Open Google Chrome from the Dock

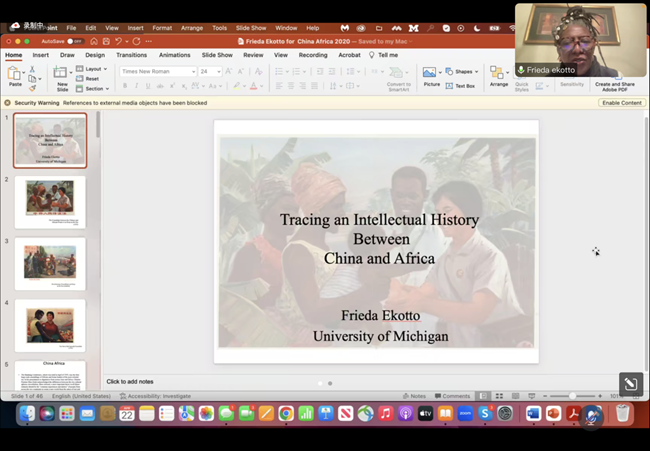click(286, 413)
